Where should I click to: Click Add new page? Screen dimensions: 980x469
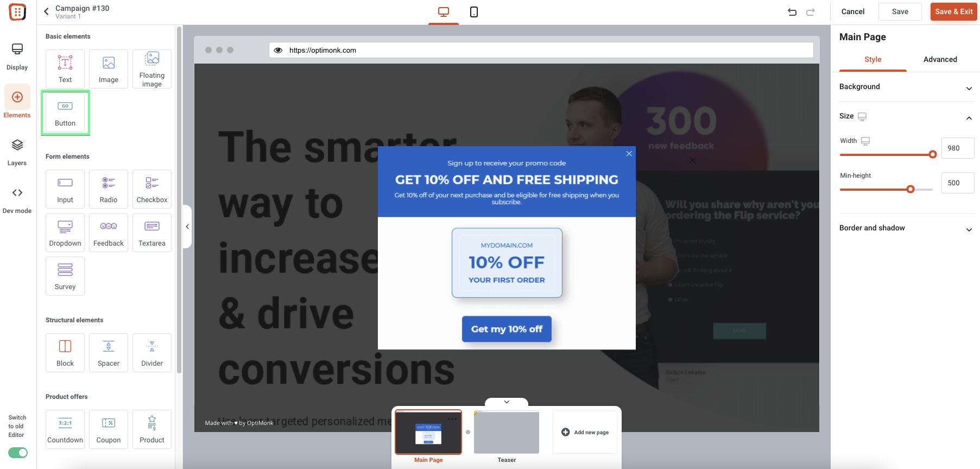coord(585,432)
